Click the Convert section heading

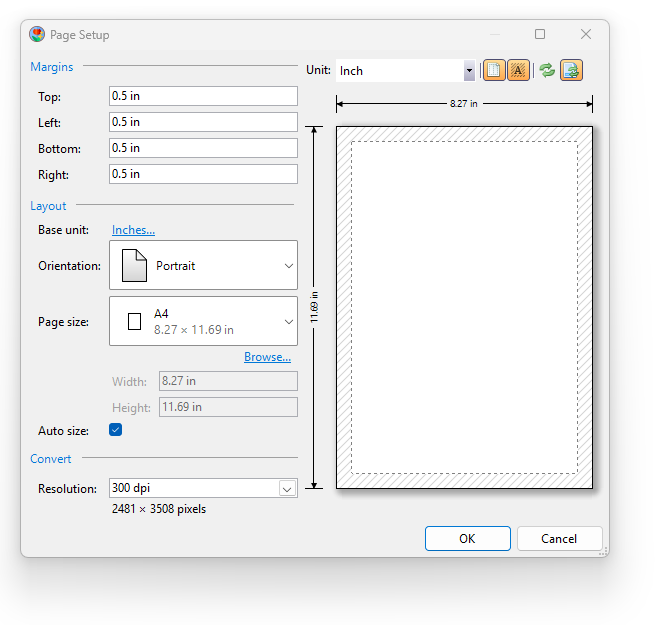point(50,459)
